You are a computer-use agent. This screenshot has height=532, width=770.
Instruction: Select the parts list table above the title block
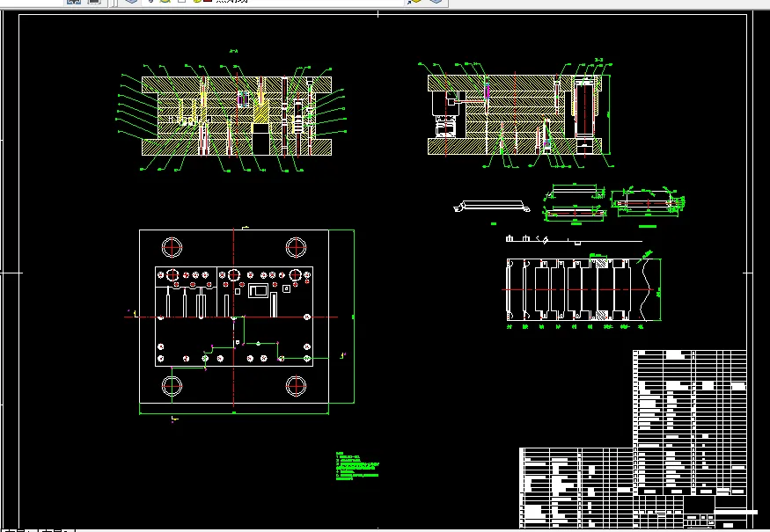pyautogui.click(x=690, y=422)
